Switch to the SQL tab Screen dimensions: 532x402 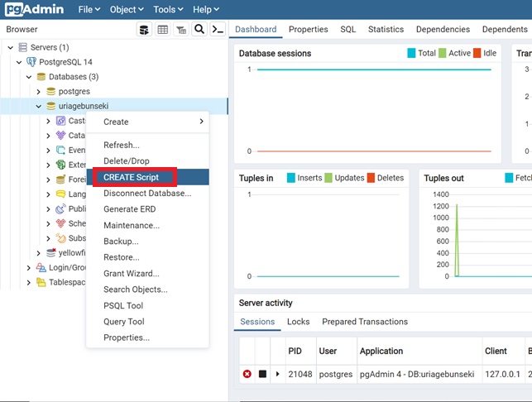pos(348,30)
